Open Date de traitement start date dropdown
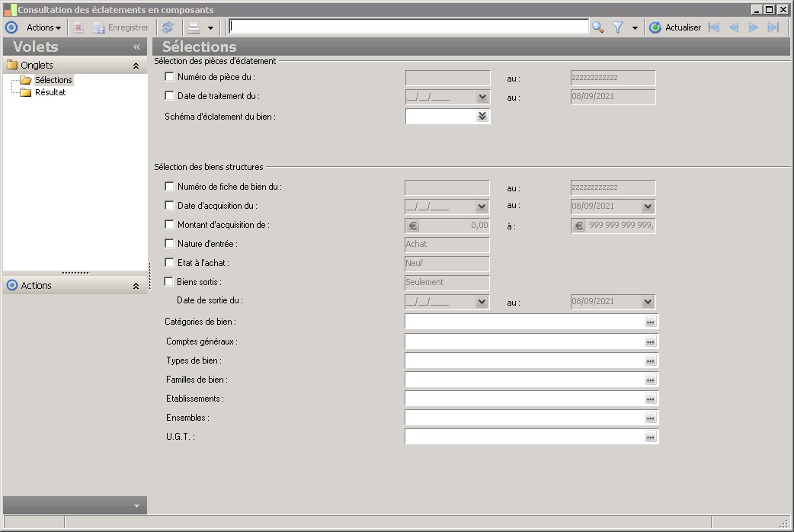This screenshot has width=794, height=532. [482, 97]
